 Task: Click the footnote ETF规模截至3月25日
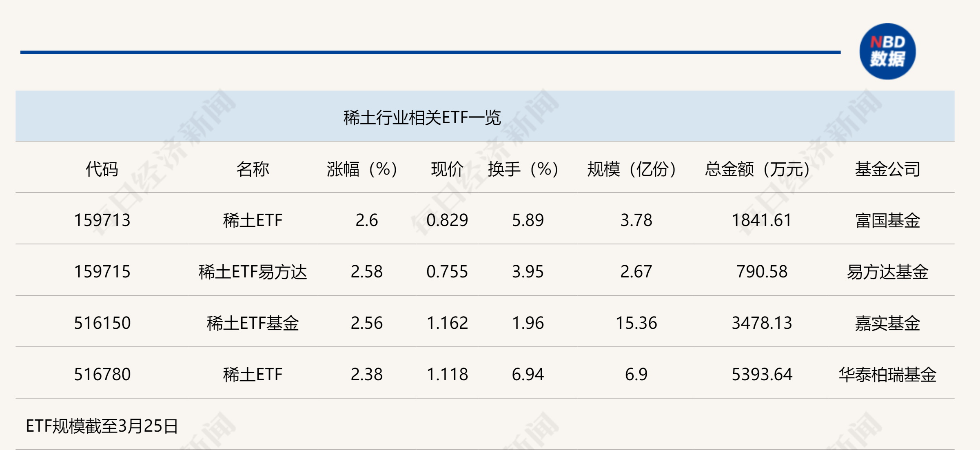point(102,426)
